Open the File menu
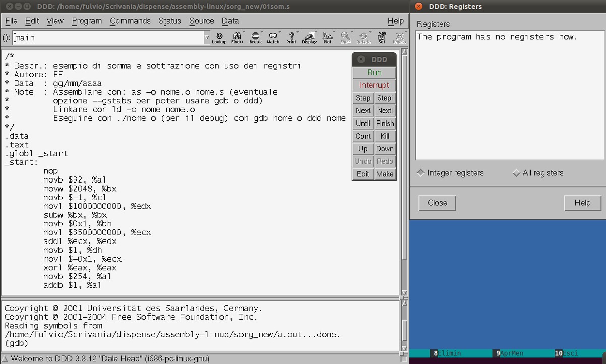This screenshot has width=606, height=364. point(11,21)
